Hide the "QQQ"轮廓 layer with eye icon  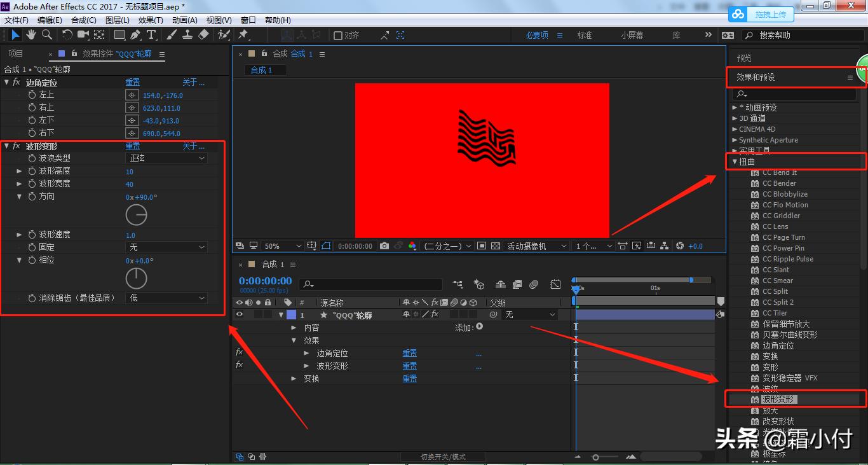pos(240,314)
